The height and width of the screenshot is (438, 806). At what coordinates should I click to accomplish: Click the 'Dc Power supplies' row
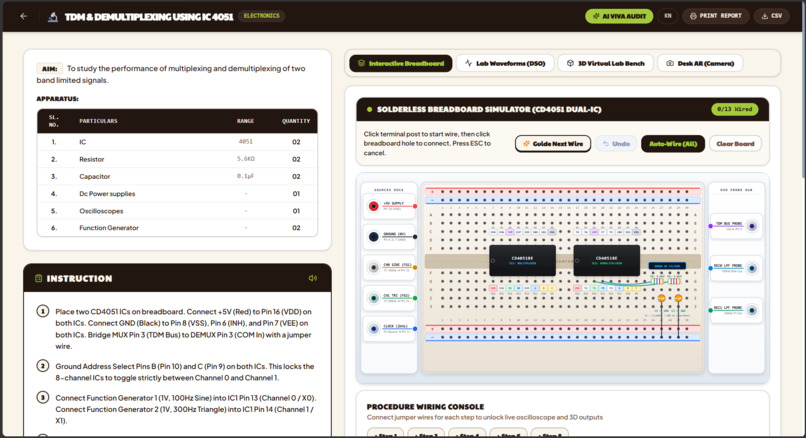point(177,194)
